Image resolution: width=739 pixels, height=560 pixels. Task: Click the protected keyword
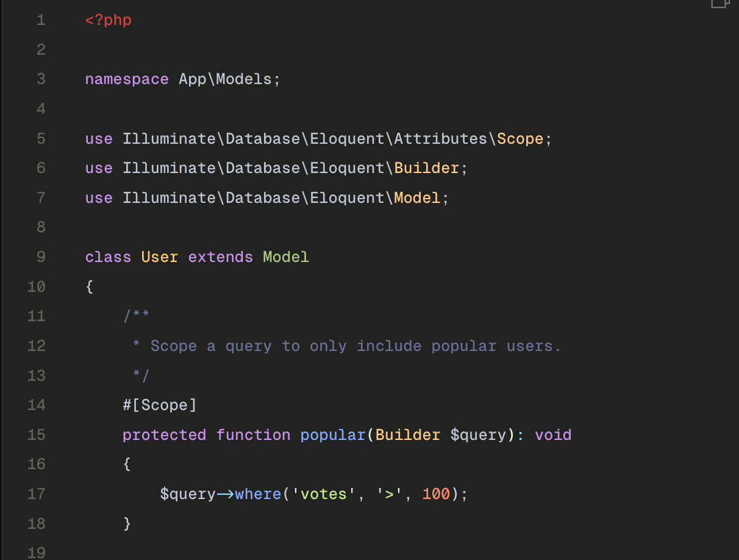(164, 435)
